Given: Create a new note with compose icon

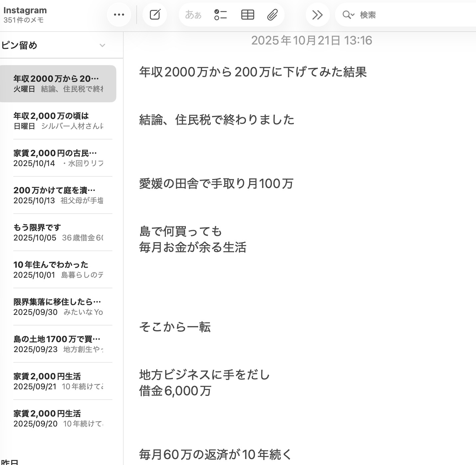Looking at the screenshot, I should pyautogui.click(x=155, y=15).
